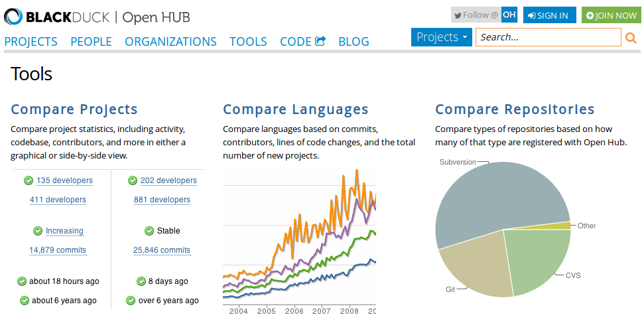Go to ORGANIZATIONS in the nav bar
The image size is (644, 335).
pos(170,42)
